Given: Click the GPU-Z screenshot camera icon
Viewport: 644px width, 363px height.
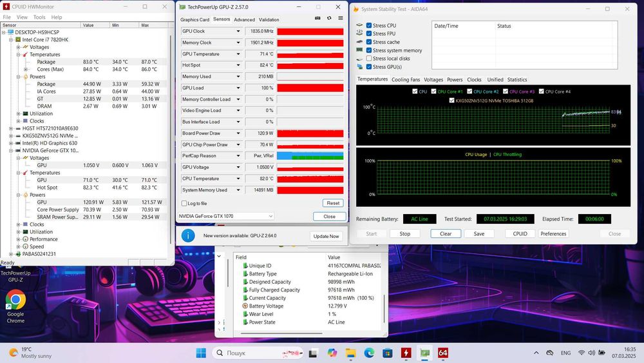Looking at the screenshot, I should coord(317,19).
